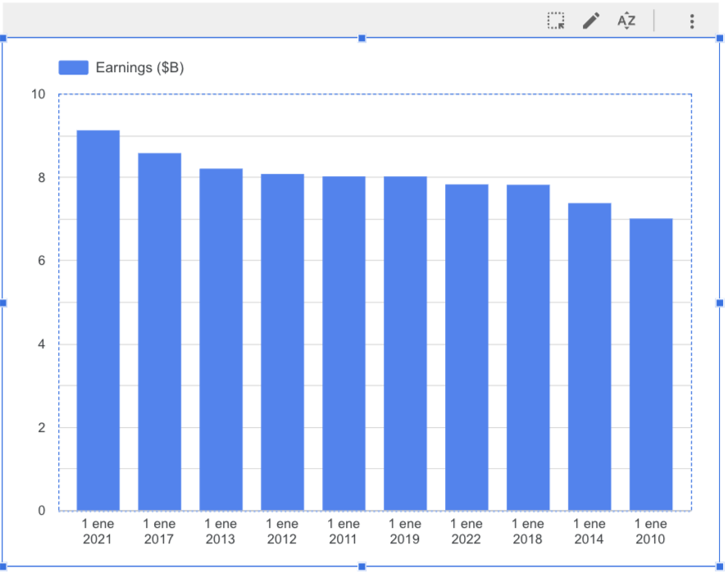The width and height of the screenshot is (728, 582).
Task: Click the top-left corner resize handle
Action: (x=4, y=39)
